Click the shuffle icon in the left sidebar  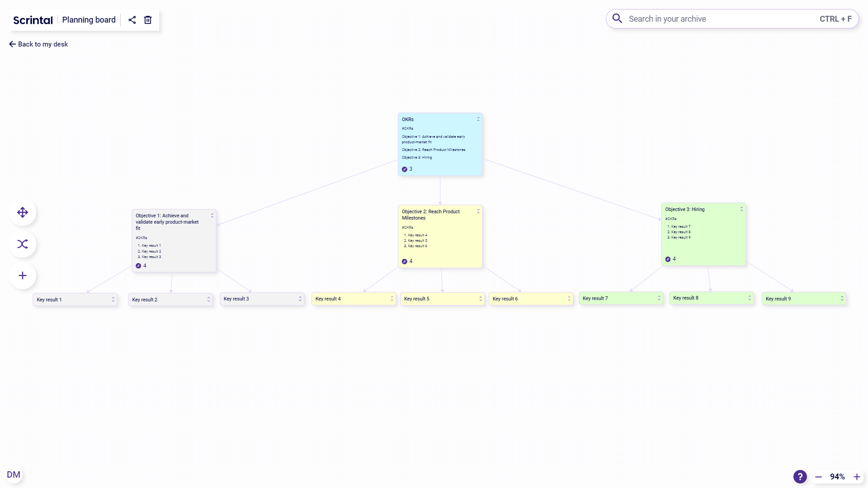point(22,244)
